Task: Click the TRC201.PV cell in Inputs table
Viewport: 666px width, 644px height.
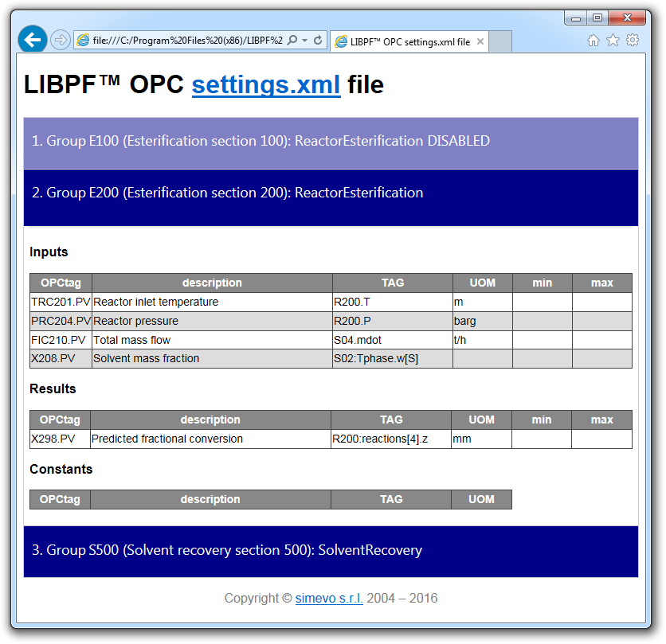Action: click(x=61, y=302)
